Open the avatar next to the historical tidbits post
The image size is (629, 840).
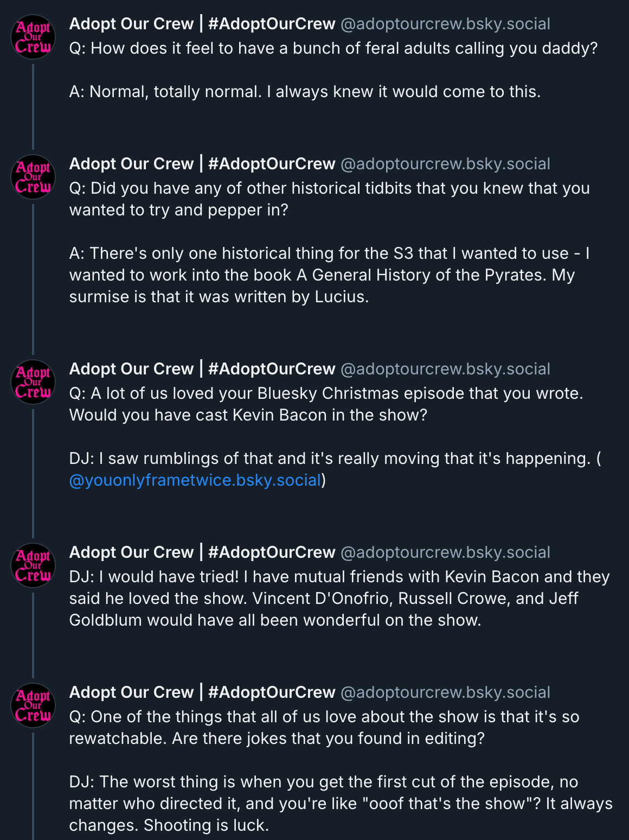pos(33,177)
